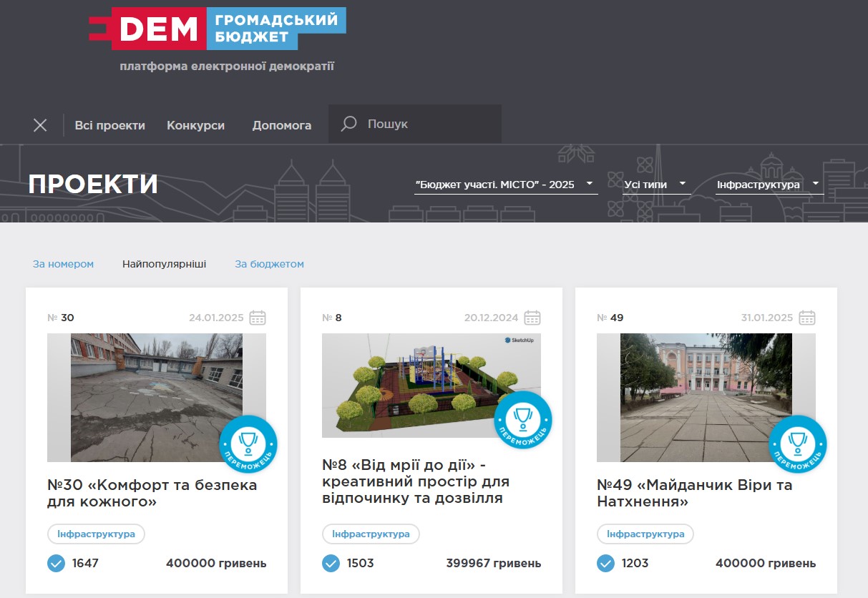Click the DEM Громадський бюджет logo
This screenshot has width=868, height=598.
point(218,29)
